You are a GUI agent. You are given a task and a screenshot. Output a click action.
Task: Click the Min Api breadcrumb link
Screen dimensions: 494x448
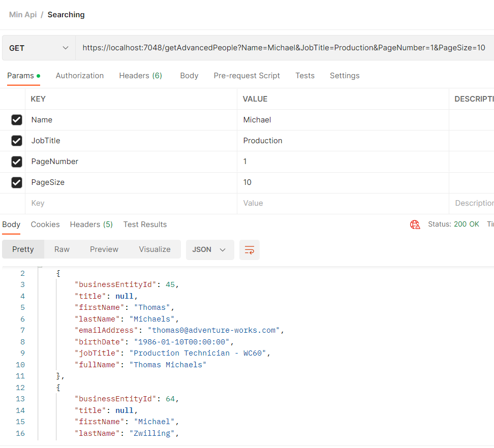pyautogui.click(x=23, y=15)
